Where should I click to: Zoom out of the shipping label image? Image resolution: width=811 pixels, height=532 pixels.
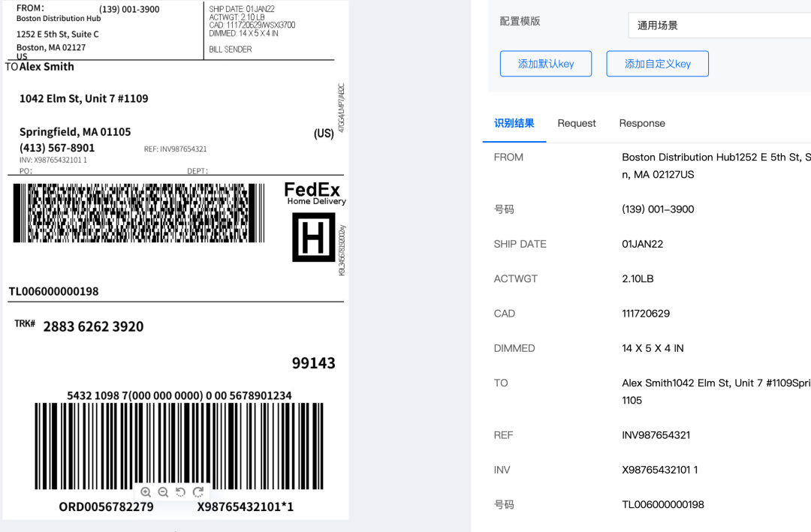pyautogui.click(x=163, y=492)
